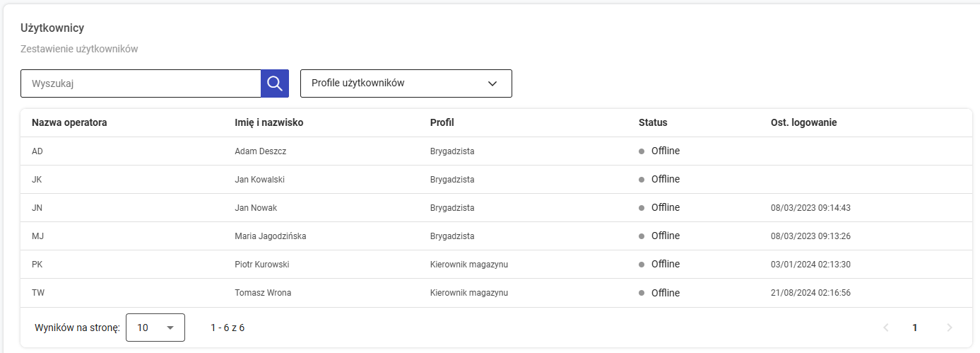Image resolution: width=980 pixels, height=353 pixels.
Task: Click the status dot in Tomasz Wrona row
Action: tap(642, 293)
